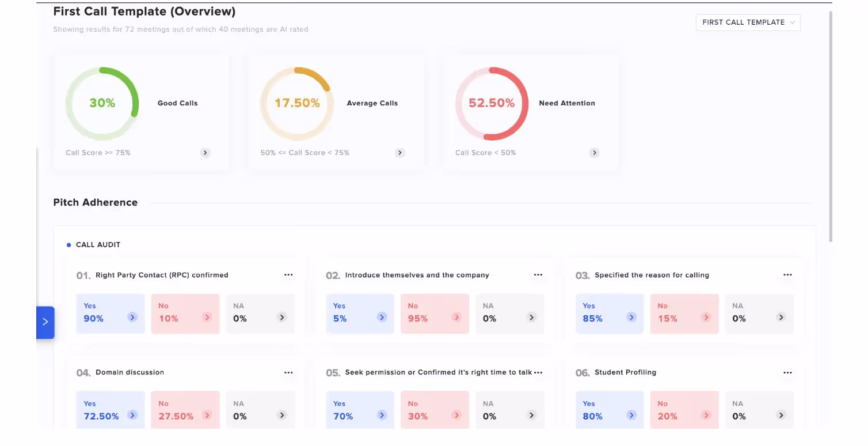Open options menu for Right Party Contact
Viewport: 868px width, 446px height.
pyautogui.click(x=288, y=275)
